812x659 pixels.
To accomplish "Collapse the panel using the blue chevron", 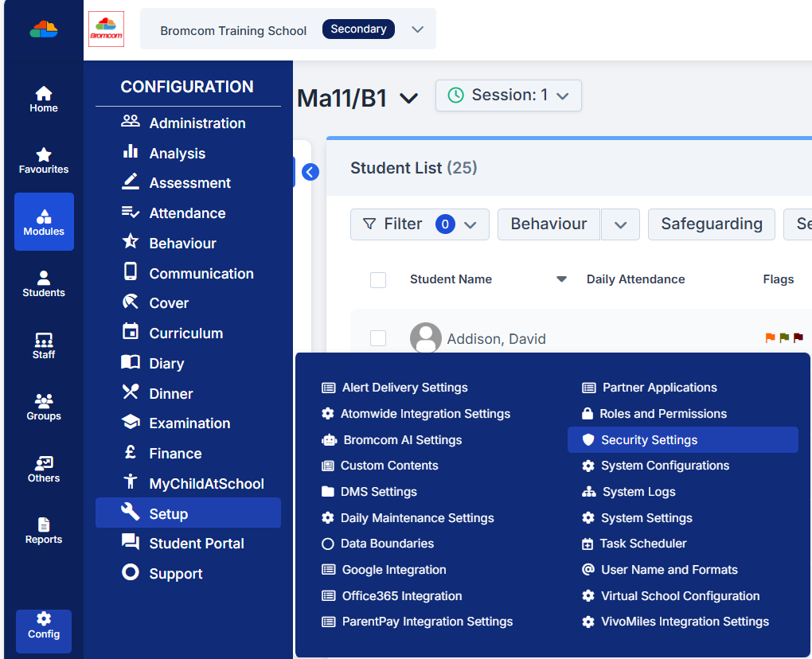I will coord(310,171).
